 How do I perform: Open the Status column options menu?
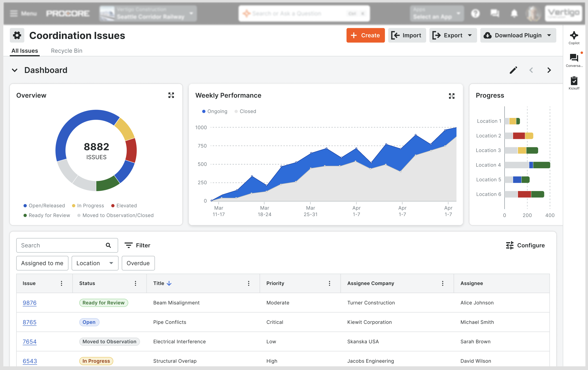tap(135, 283)
